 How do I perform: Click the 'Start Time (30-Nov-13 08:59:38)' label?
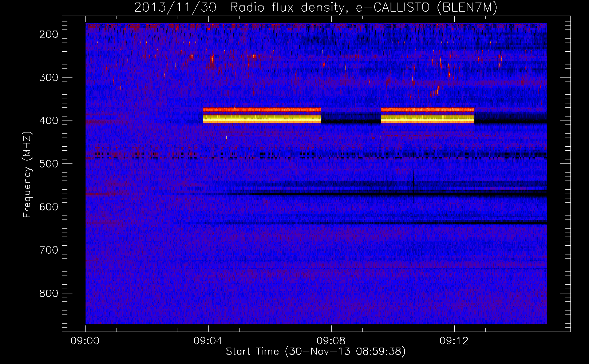coord(316,352)
